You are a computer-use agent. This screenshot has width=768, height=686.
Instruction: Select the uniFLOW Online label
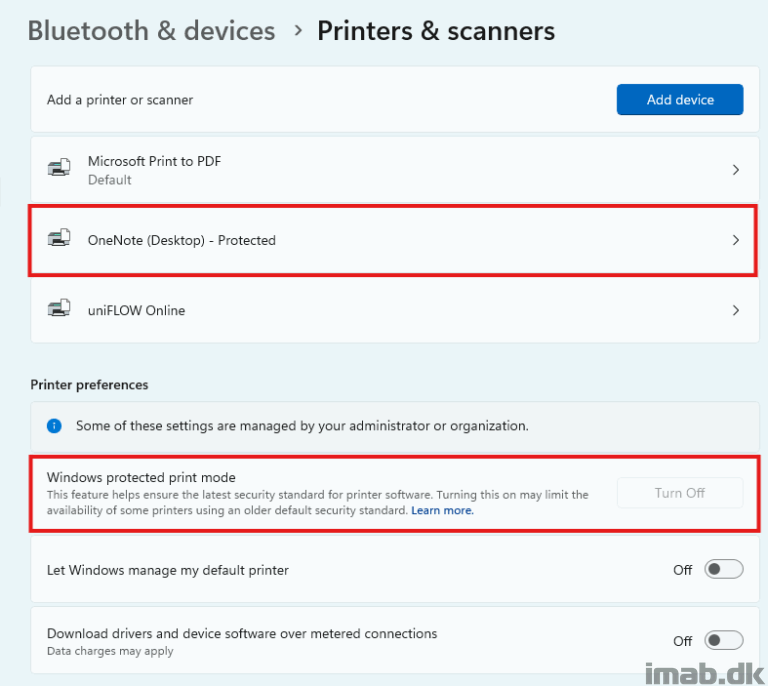pos(136,310)
